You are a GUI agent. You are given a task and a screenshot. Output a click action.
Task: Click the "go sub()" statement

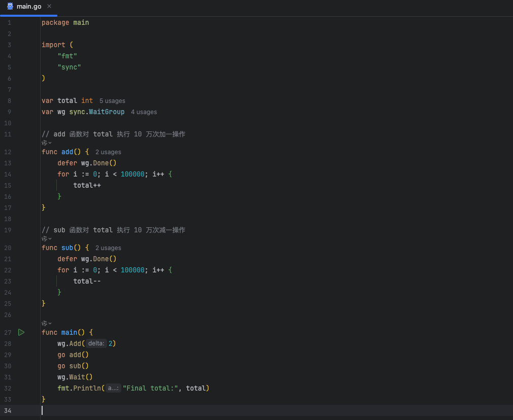coord(73,366)
